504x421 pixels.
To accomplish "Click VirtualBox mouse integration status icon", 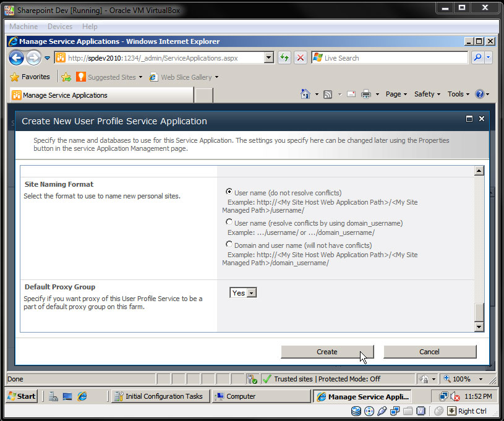I will 438,411.
